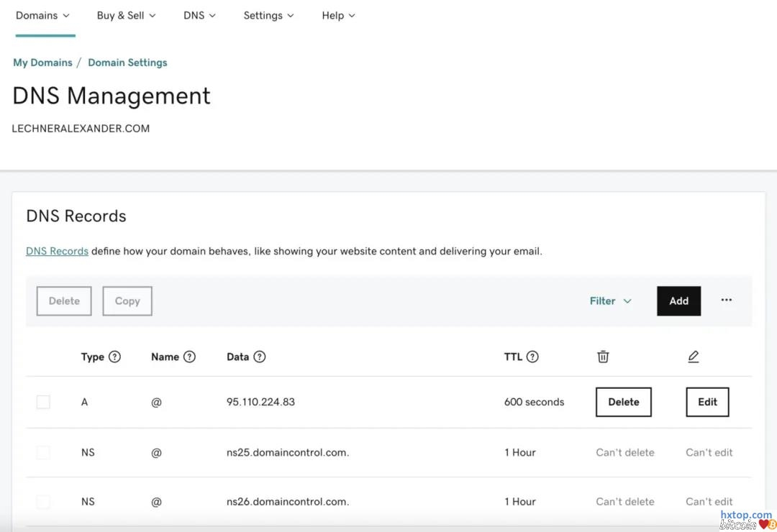
Task: Open the Buy & Sell dropdown menu
Action: pyautogui.click(x=126, y=15)
